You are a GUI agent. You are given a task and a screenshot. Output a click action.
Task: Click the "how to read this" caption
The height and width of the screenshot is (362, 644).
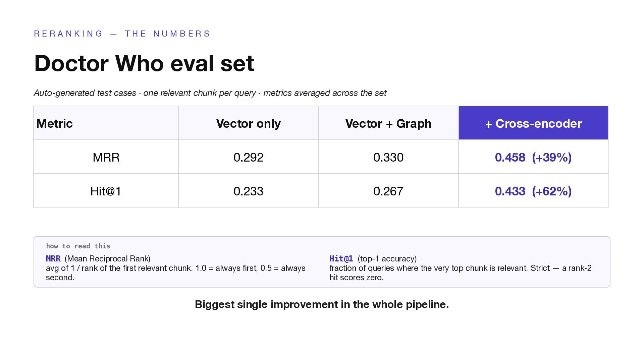(78, 246)
